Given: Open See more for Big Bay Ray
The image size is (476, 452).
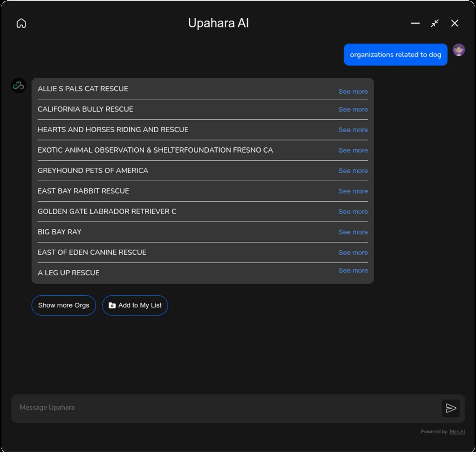Looking at the screenshot, I should tap(353, 232).
